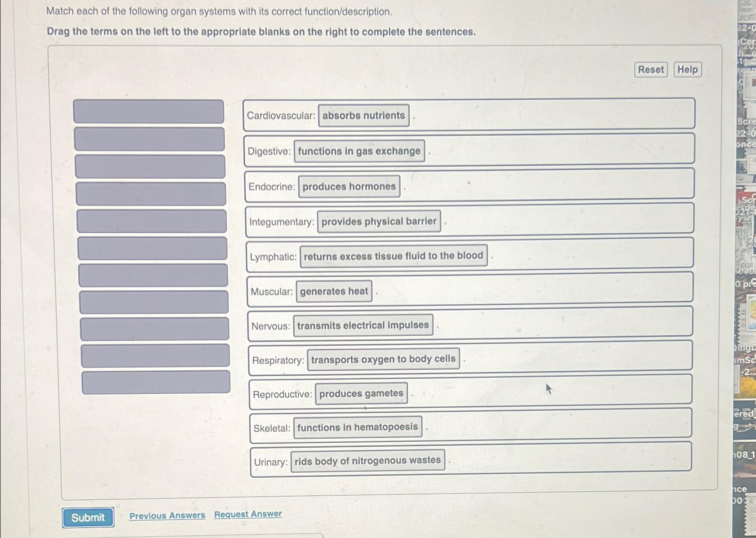Click the first empty term slot on left
The height and width of the screenshot is (538, 756).
[x=149, y=111]
